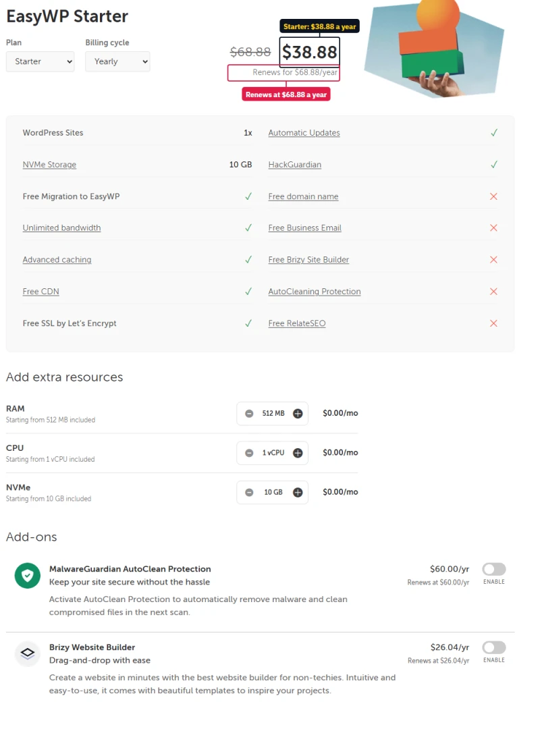The width and height of the screenshot is (540, 756).
Task: Open the HackGuardian link
Action: pos(294,165)
